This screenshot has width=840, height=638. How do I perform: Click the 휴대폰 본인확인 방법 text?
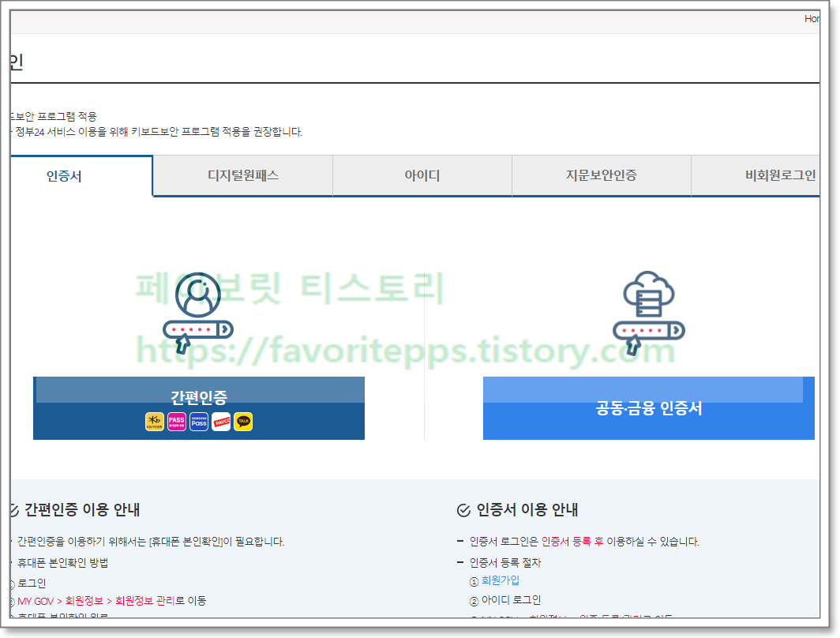tap(62, 563)
